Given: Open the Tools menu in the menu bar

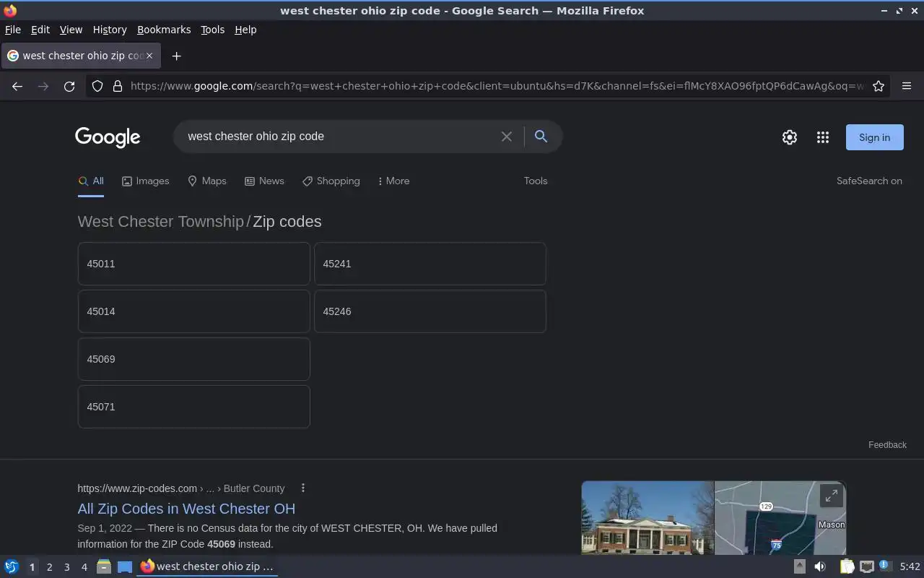Looking at the screenshot, I should pyautogui.click(x=212, y=30).
